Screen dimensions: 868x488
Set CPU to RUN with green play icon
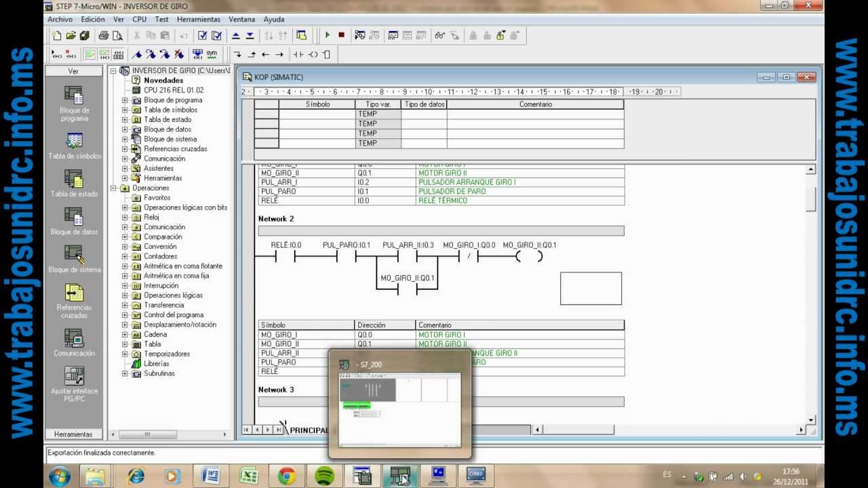(x=328, y=35)
